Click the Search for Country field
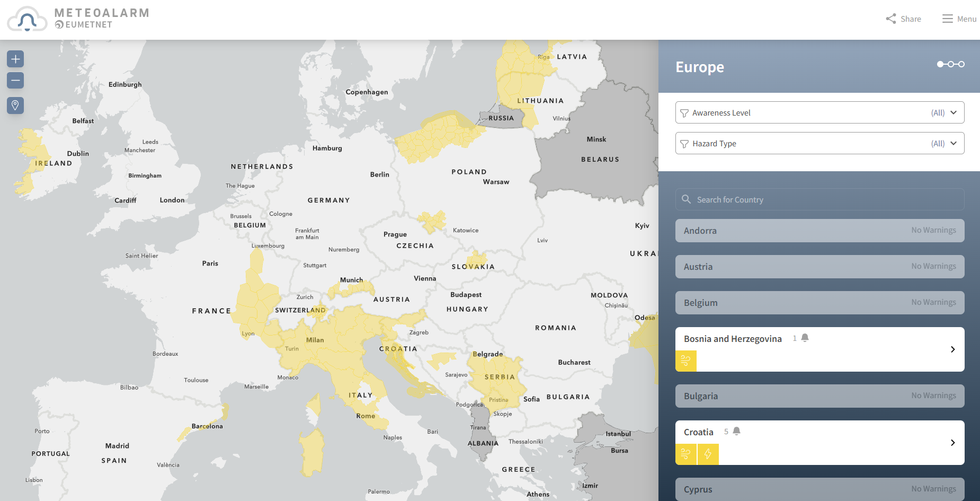 tap(819, 199)
